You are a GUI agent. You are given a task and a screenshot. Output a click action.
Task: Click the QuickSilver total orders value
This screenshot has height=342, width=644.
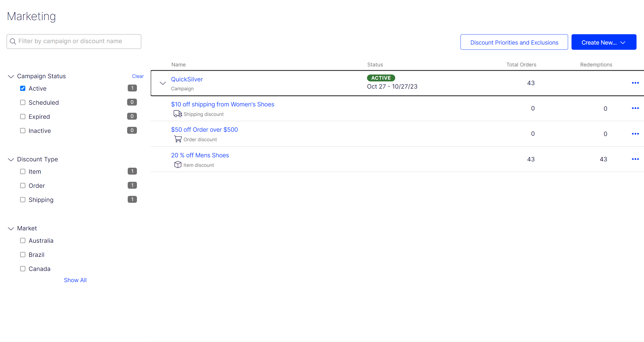pyautogui.click(x=531, y=83)
